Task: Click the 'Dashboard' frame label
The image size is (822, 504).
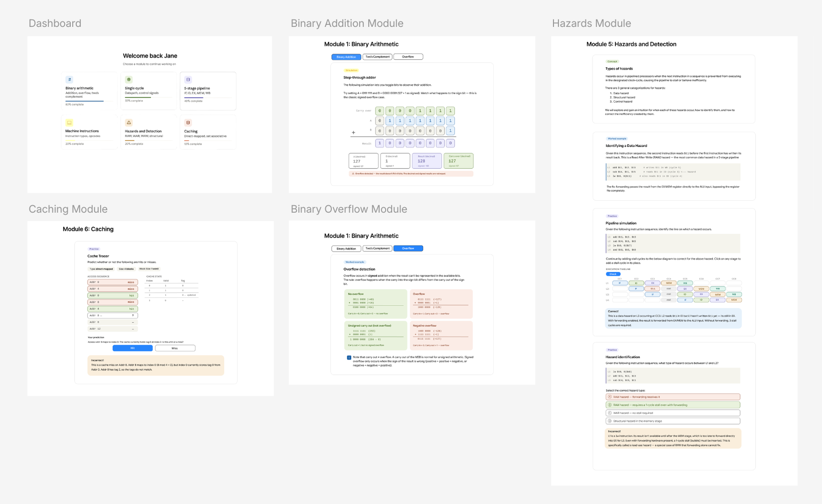Action: [x=55, y=23]
